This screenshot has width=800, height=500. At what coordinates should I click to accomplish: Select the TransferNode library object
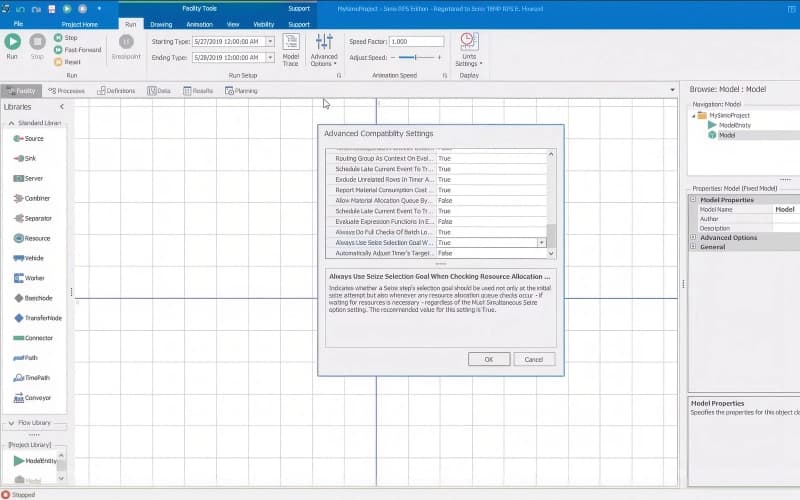38,318
